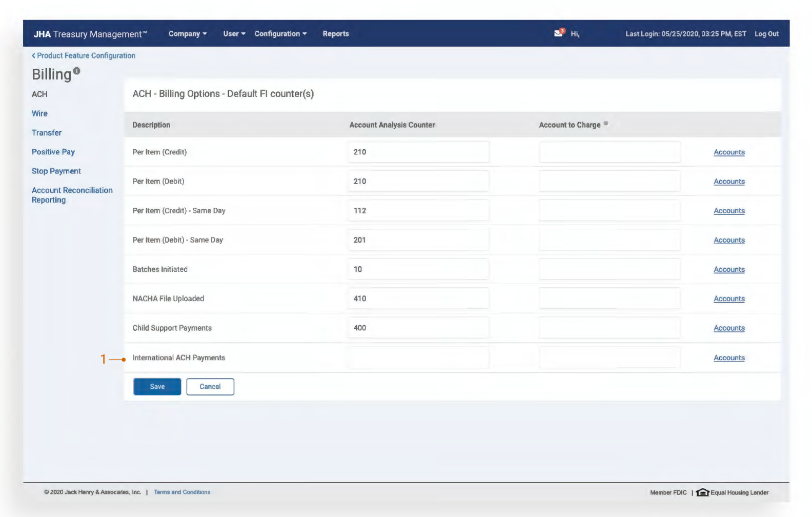Viewport: 812px width, 517px height.
Task: Open the User dropdown menu
Action: [x=234, y=34]
